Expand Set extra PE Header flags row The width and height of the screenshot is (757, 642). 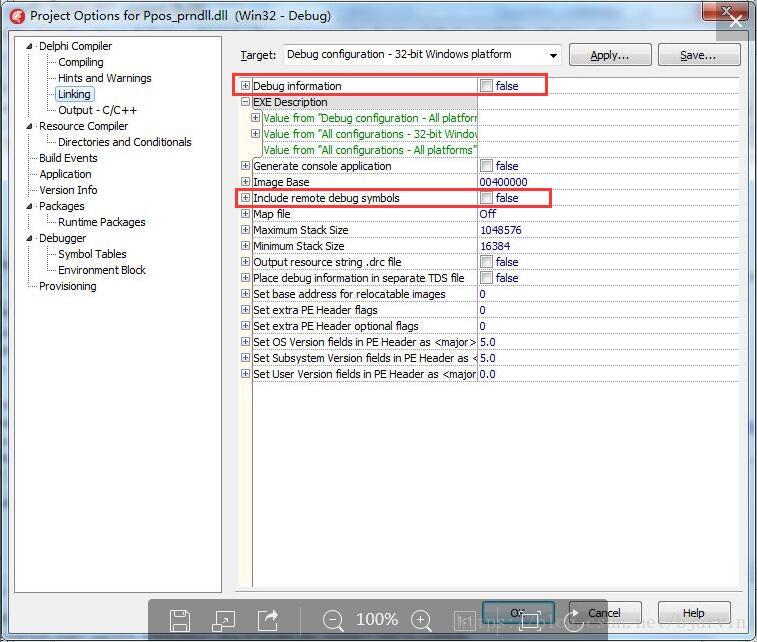(245, 309)
